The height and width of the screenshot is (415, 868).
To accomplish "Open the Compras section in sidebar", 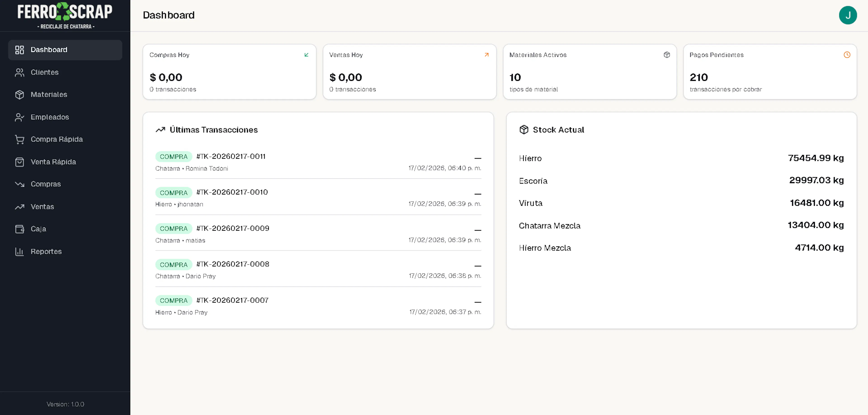I will (x=45, y=184).
